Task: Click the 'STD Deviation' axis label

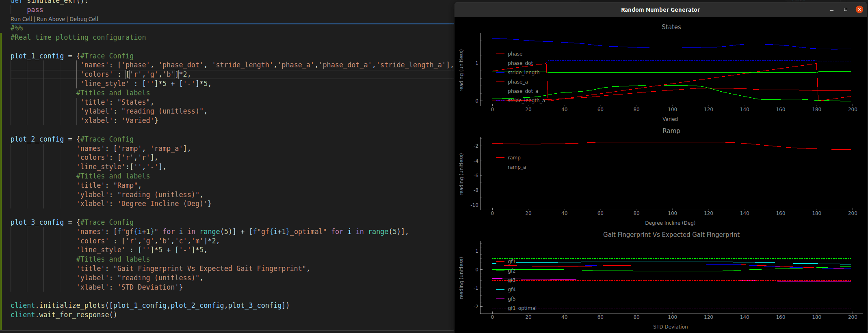Action: 670,327
